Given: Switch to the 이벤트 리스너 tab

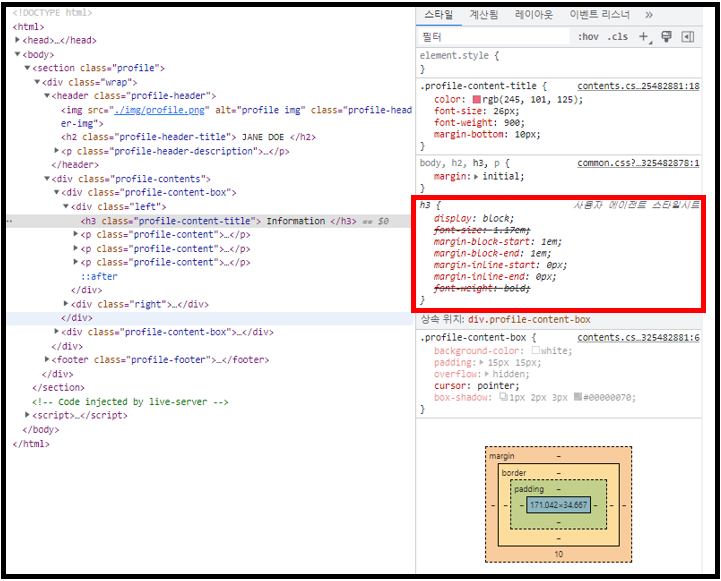Looking at the screenshot, I should pos(599,15).
